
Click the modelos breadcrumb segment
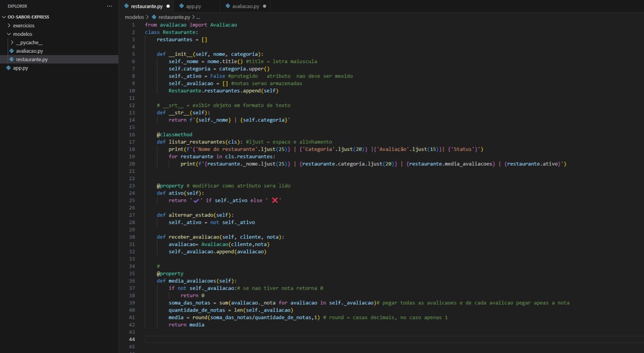[134, 17]
